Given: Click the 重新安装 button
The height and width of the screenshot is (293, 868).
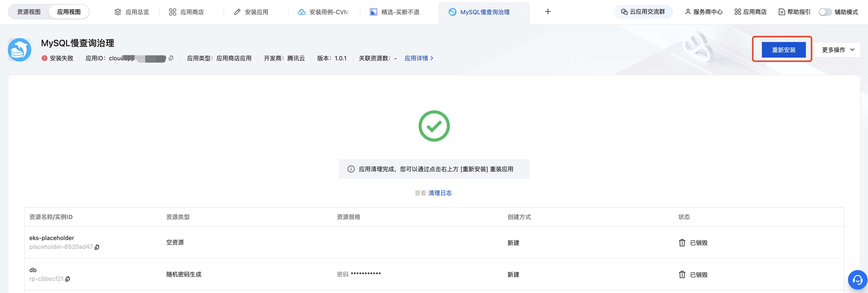Looking at the screenshot, I should click(783, 50).
